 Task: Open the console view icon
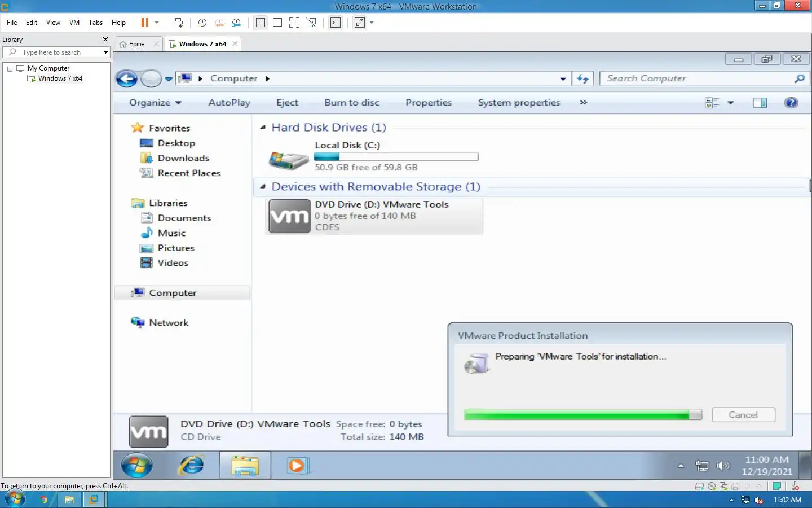pyautogui.click(x=336, y=23)
